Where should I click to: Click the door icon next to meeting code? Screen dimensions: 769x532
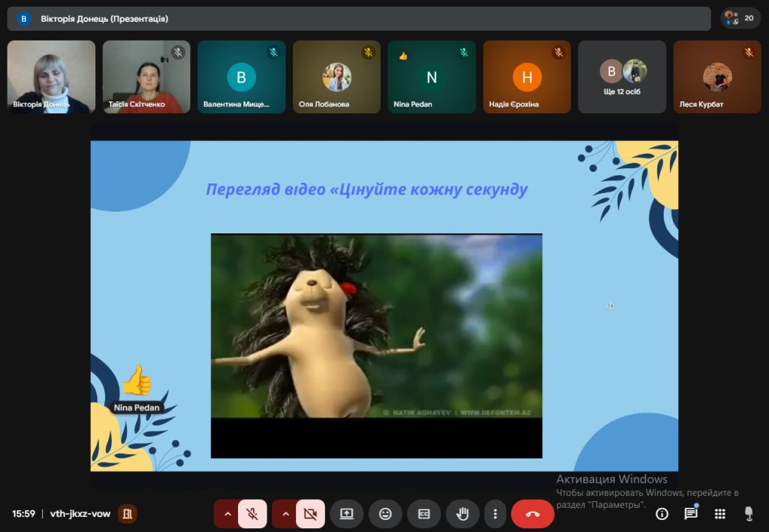click(128, 514)
